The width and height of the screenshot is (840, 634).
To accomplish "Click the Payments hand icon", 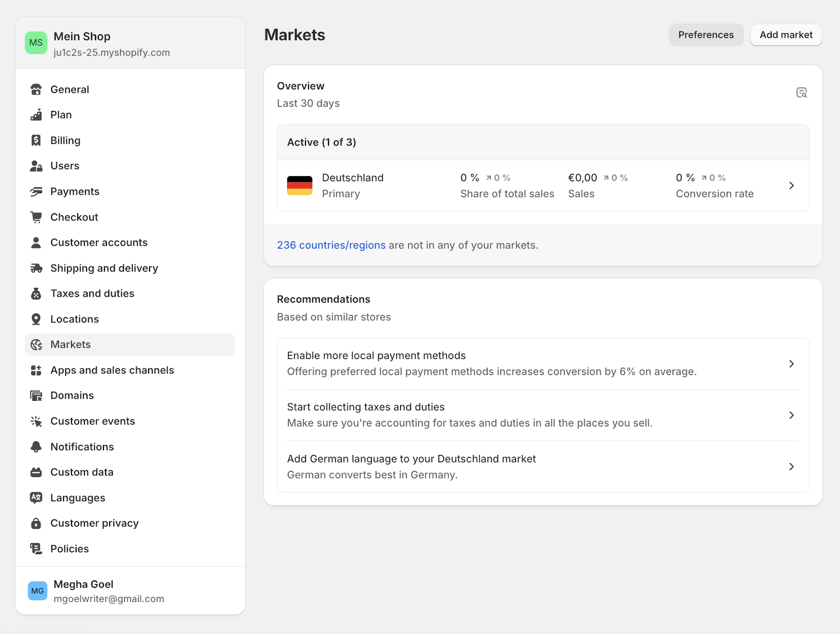I will [36, 192].
